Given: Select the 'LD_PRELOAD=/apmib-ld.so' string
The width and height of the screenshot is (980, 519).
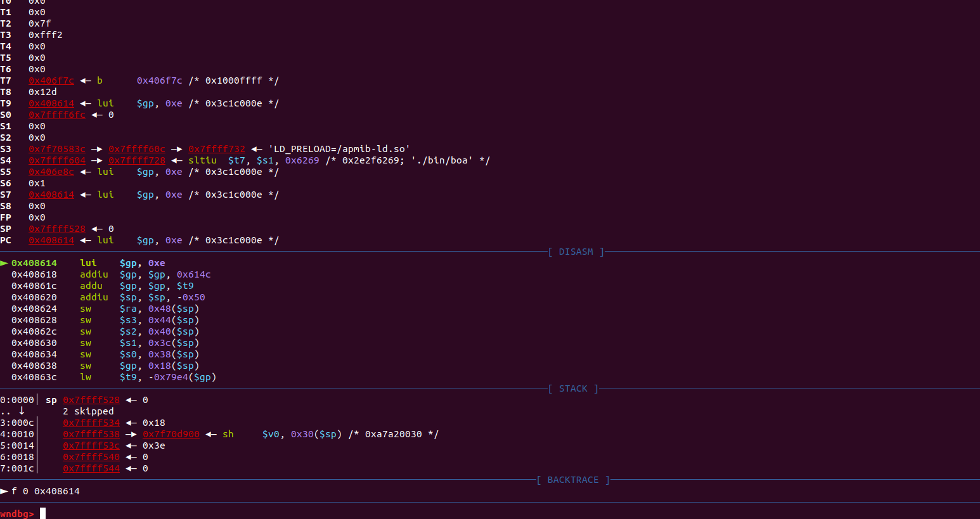Looking at the screenshot, I should click(x=339, y=149).
